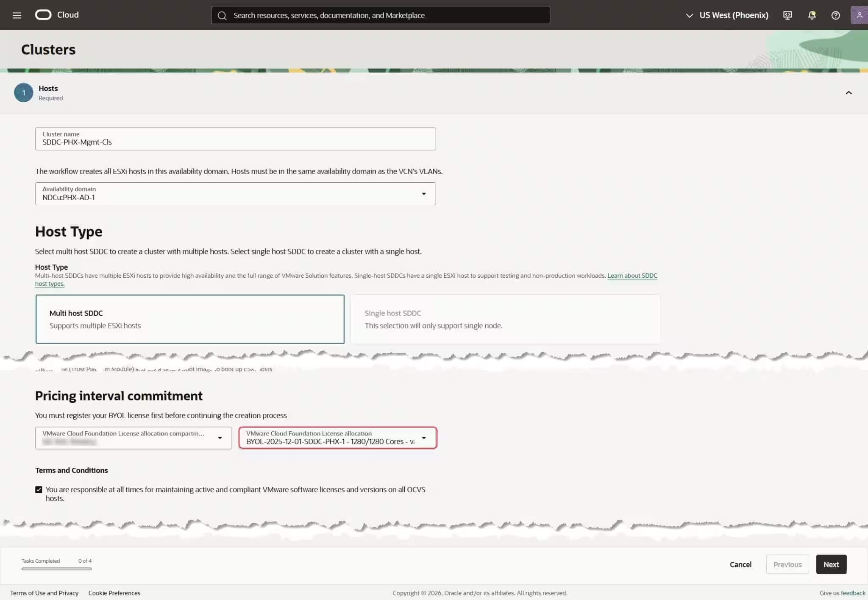Screen dimensions: 868x600
Task: Open the user profile avatar
Action: click(x=860, y=15)
